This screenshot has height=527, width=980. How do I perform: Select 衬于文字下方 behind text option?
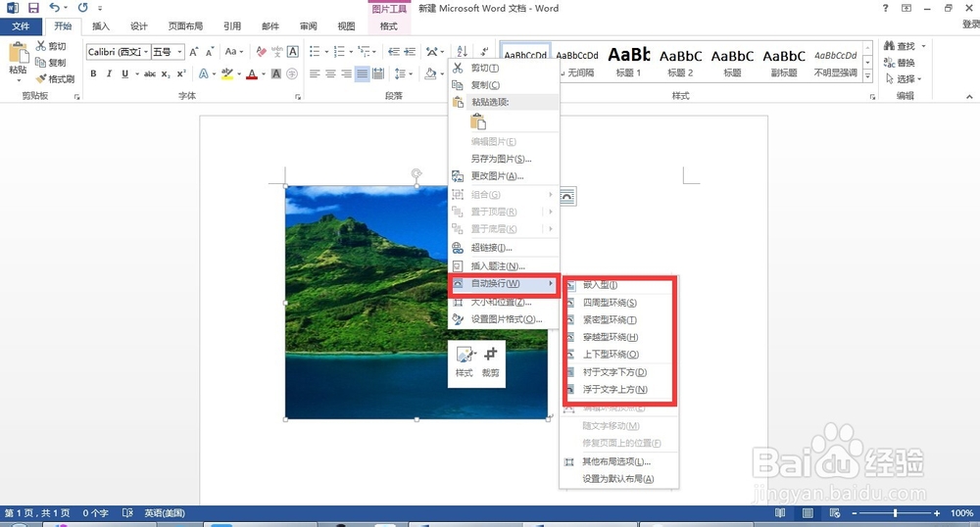(619, 372)
